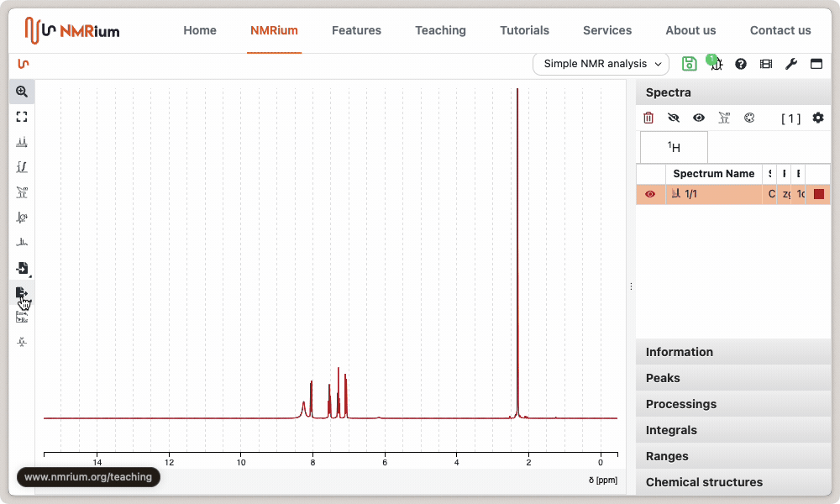Toggle visibility of spectrum 1/1
The height and width of the screenshot is (504, 840).
pyautogui.click(x=650, y=194)
